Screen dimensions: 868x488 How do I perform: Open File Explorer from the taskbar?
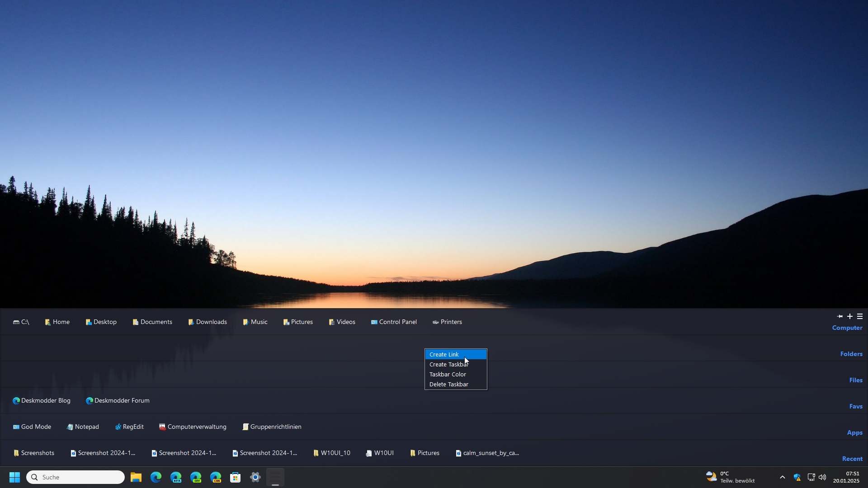(x=136, y=478)
